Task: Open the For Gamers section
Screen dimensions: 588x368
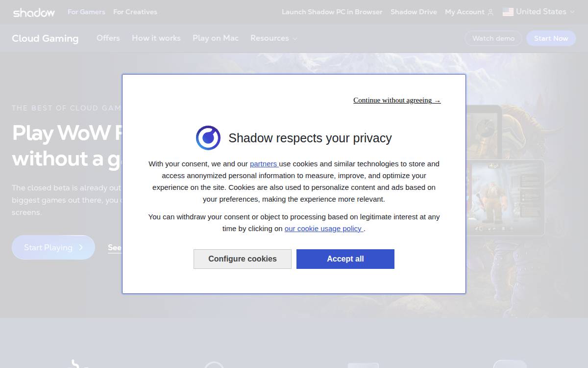Action: point(86,12)
